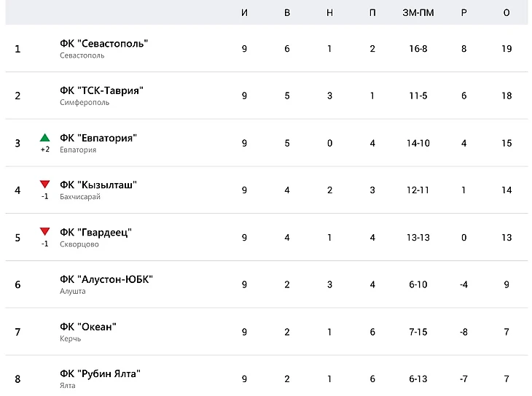532x396 pixels.
Task: Click the red down arrow beside Кызылташ
Action: (45, 185)
